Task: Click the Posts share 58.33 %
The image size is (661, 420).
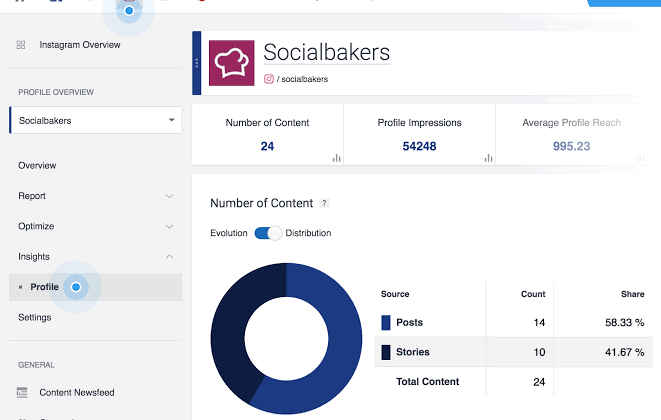Action: [625, 323]
